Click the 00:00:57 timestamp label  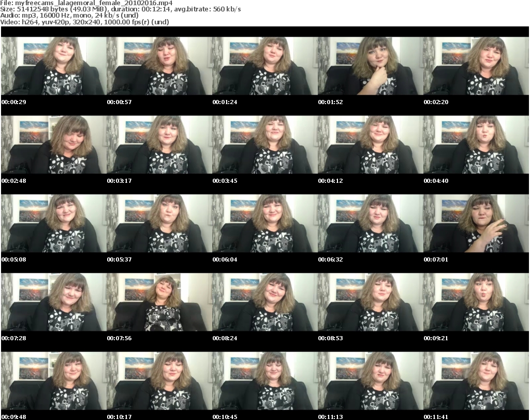click(x=120, y=102)
